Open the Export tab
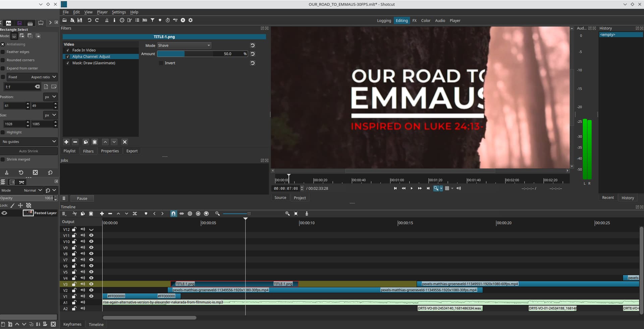Screen dimensions: 644x329 click(x=132, y=151)
